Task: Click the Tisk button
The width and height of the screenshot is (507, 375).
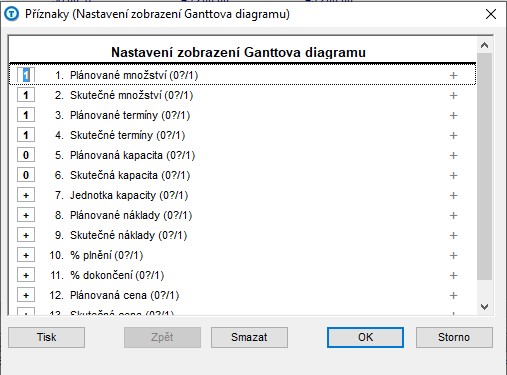Action: coord(47,337)
